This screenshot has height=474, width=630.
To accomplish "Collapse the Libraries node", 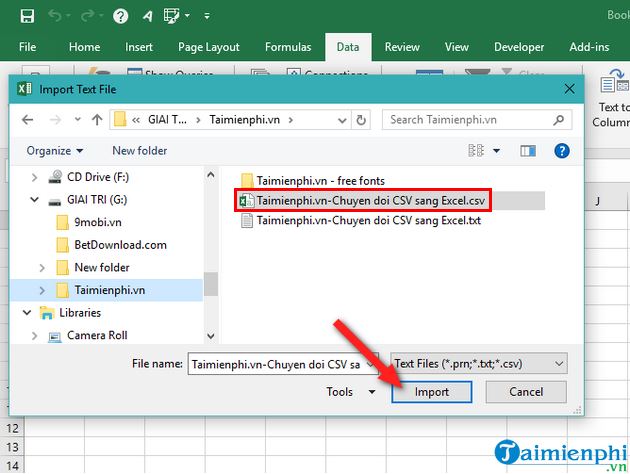I will click(27, 313).
